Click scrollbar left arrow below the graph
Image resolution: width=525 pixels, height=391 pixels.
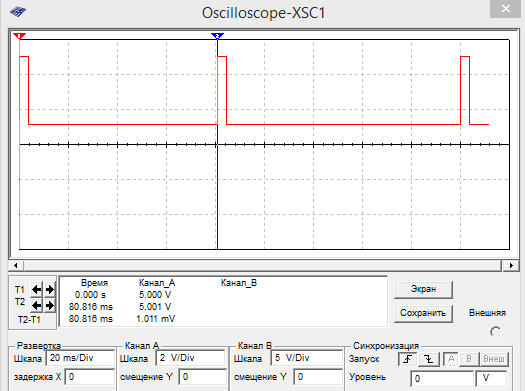[x=16, y=265]
